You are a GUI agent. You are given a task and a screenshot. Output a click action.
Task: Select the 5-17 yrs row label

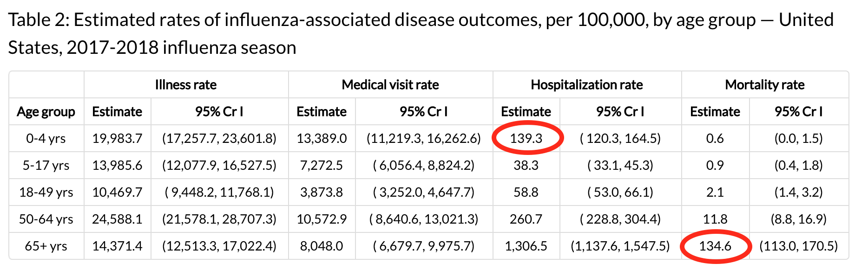click(x=46, y=165)
